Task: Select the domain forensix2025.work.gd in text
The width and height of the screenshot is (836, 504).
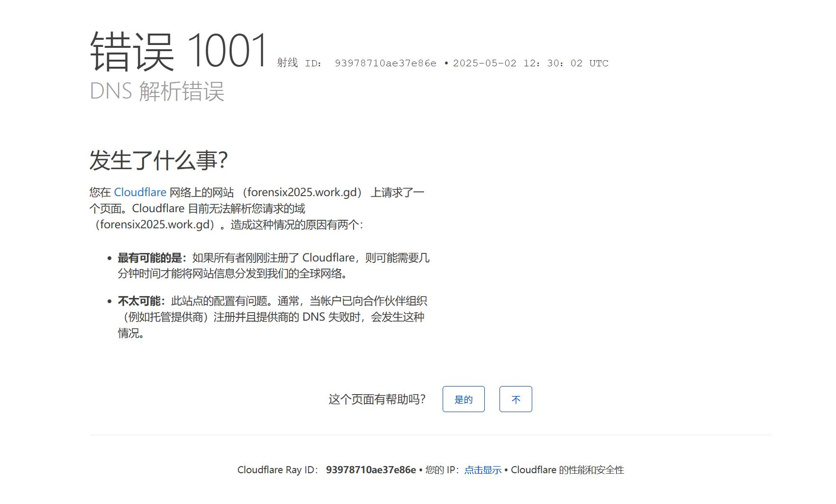Action: 301,192
